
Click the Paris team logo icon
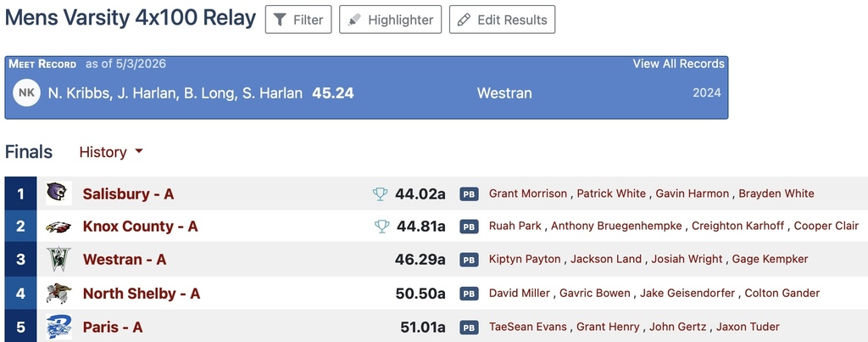(58, 327)
